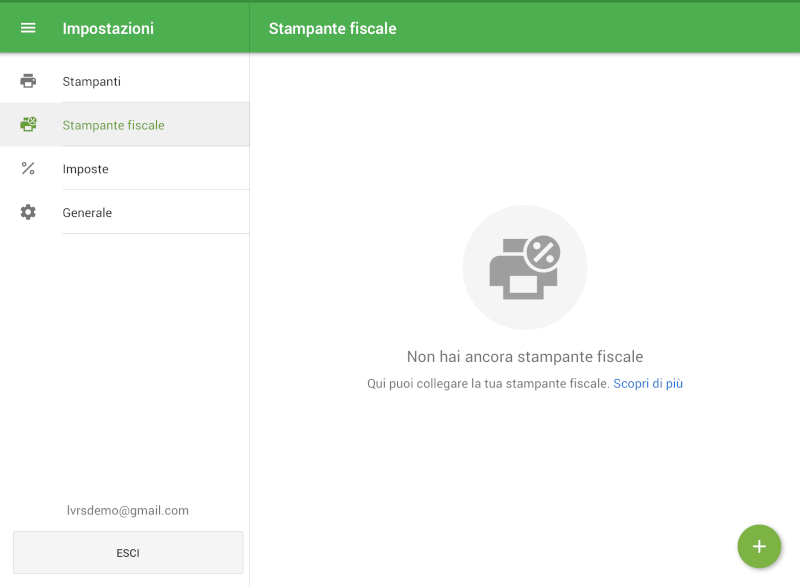Click the Stampante fiscale page title
This screenshot has height=587, width=800.
(x=332, y=28)
